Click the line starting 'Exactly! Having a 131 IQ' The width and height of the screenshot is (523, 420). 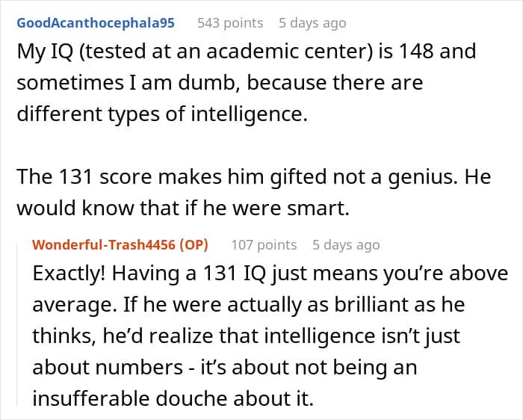[270, 274]
